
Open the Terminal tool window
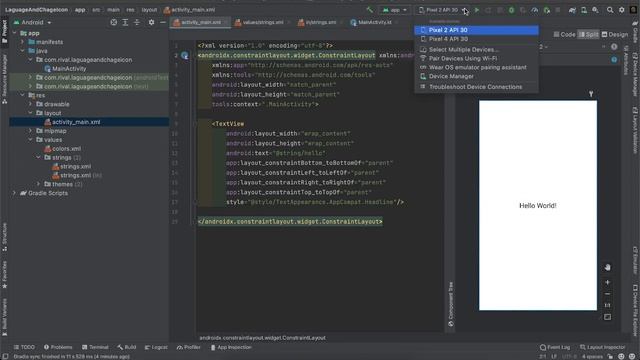pos(95,347)
